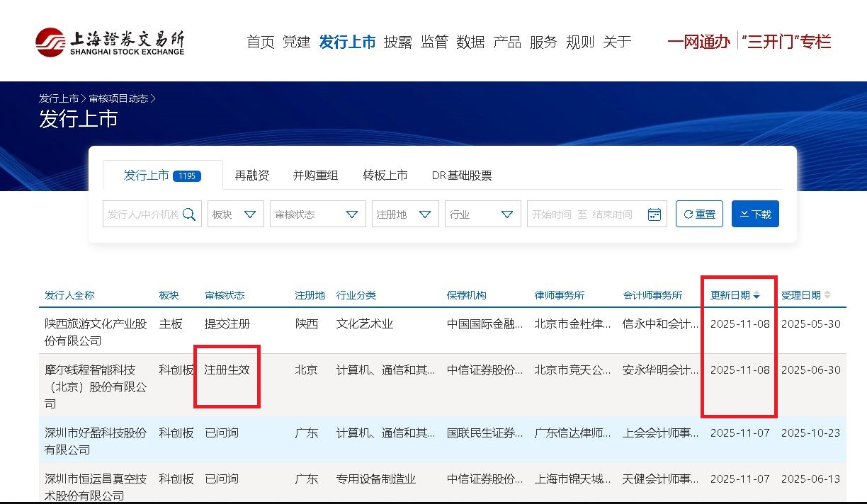The image size is (867, 504).
Task: Click the 保荐机构 column header
Action: pyautogui.click(x=467, y=295)
